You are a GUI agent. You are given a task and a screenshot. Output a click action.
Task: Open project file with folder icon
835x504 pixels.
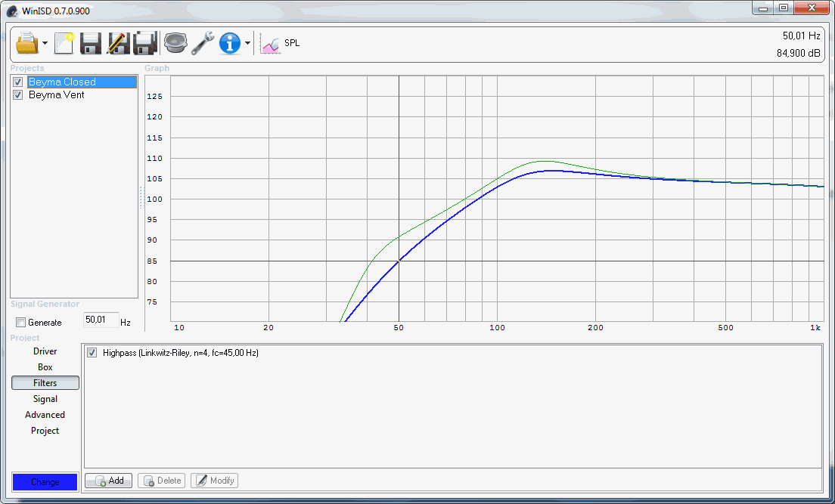click(26, 43)
